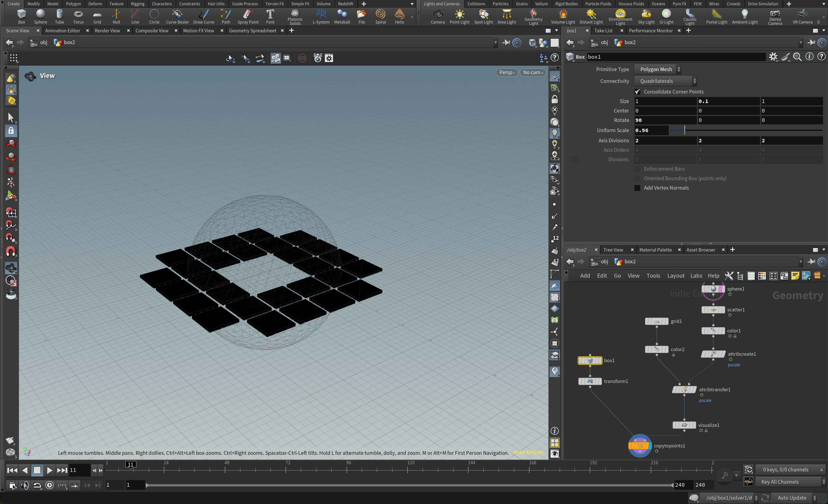Jump to first frame of timeline

click(12, 470)
